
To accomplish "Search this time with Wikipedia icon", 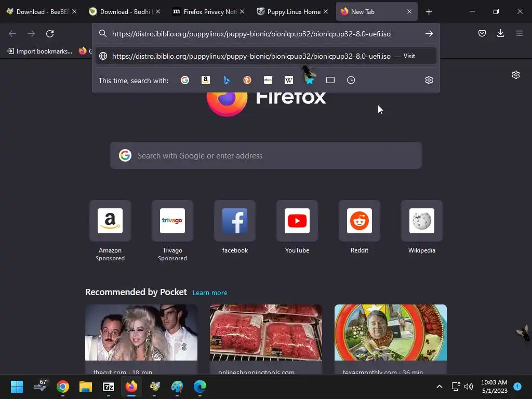I will pyautogui.click(x=289, y=80).
